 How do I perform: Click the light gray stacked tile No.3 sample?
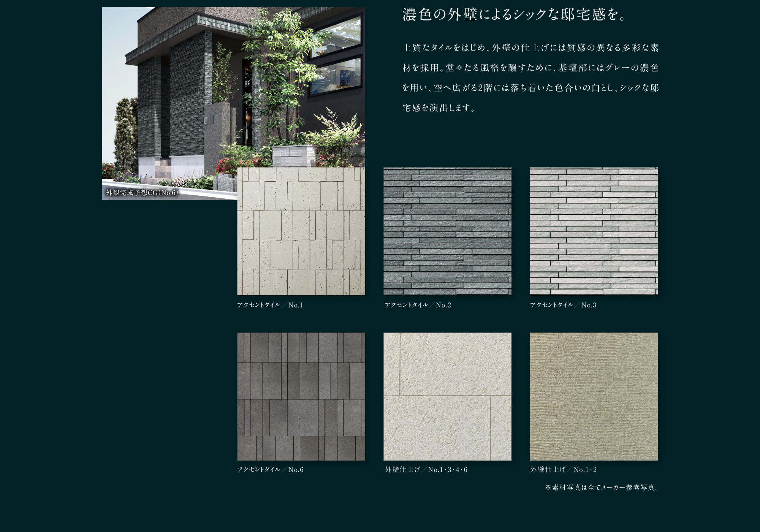coord(594,231)
